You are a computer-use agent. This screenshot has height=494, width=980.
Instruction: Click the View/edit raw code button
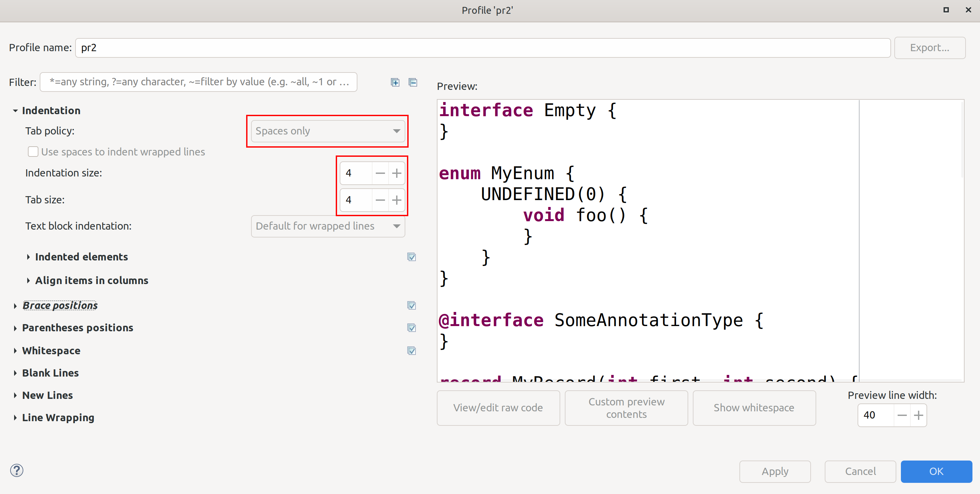498,408
